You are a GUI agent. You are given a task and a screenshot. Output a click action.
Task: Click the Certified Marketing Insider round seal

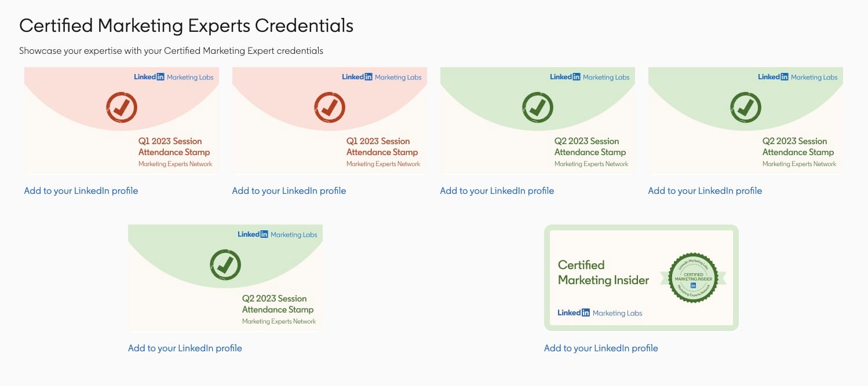click(x=693, y=278)
